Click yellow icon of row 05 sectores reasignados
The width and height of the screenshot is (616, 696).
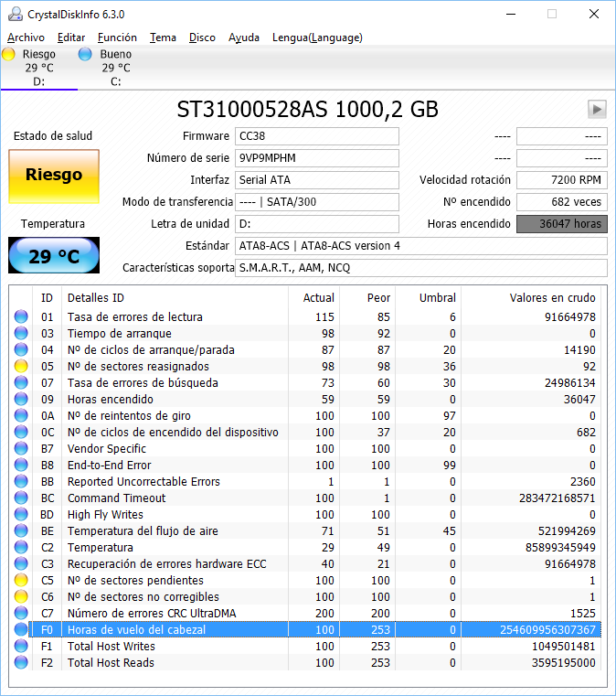coord(21,366)
